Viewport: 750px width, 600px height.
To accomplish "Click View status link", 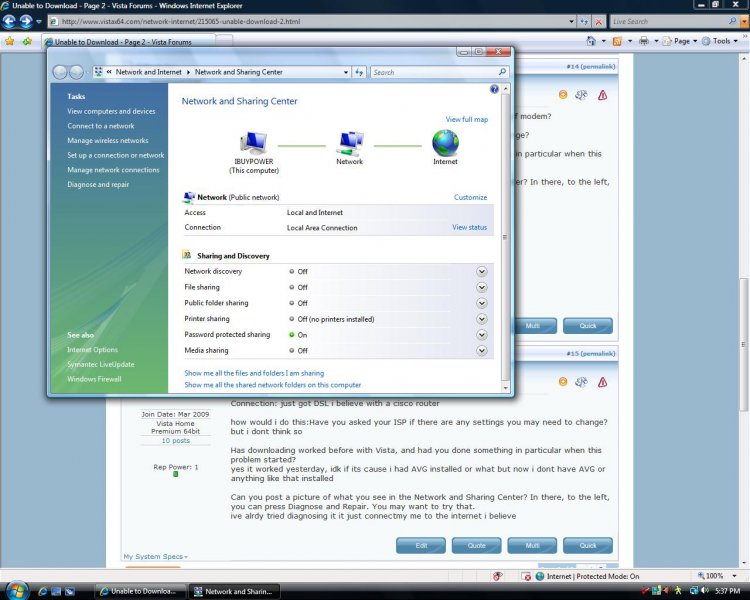I will click(469, 227).
